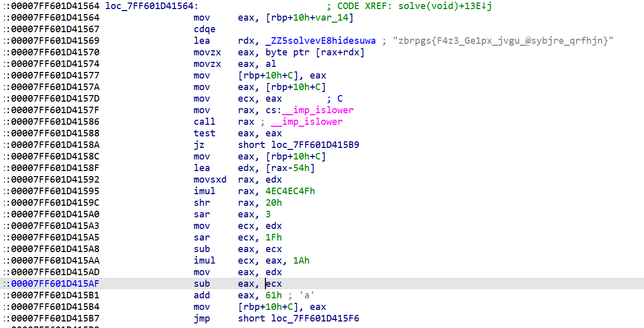Click the loc_7FF601D41564 label at top
644x328 pixels.
[151, 6]
